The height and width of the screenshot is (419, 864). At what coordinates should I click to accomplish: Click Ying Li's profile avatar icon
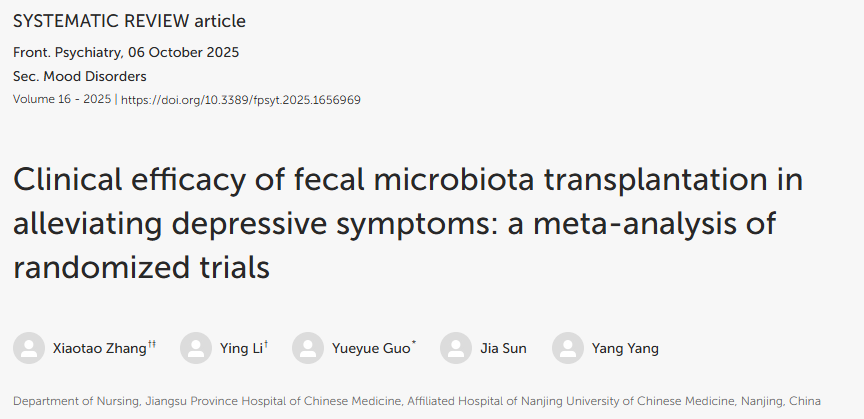(x=196, y=348)
